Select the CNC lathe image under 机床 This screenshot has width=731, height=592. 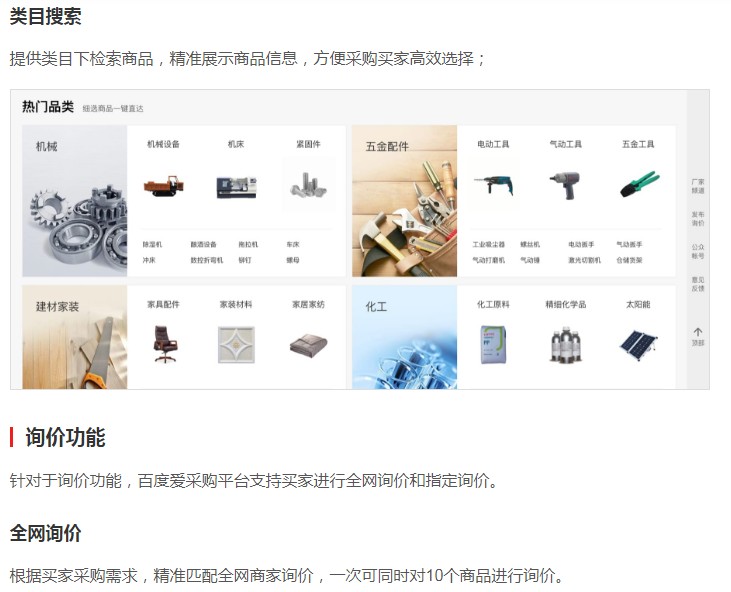236,187
